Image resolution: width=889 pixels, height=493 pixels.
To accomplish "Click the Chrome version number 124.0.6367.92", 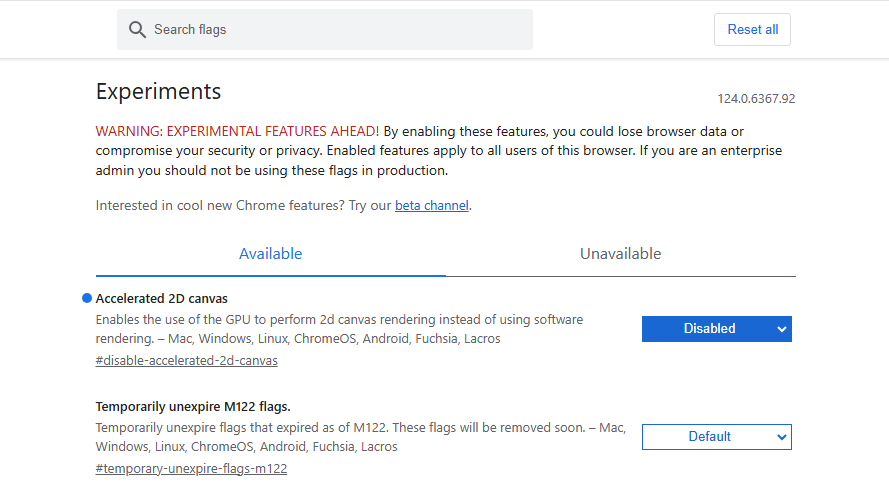I will point(756,99).
